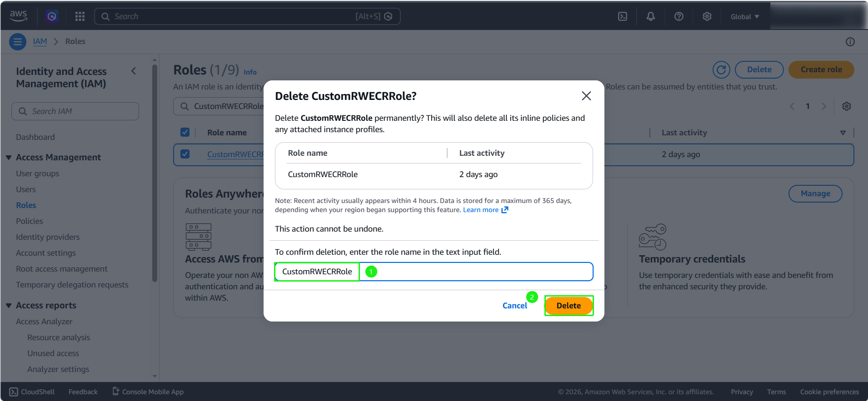Open roles table preferences gear
The image size is (868, 401).
pyautogui.click(x=847, y=106)
